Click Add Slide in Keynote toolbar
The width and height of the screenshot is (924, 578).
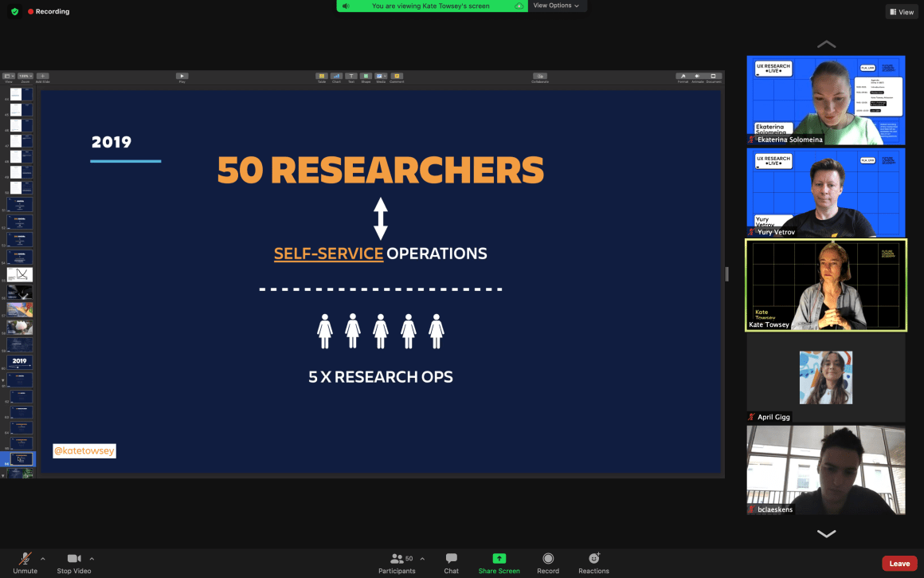click(x=42, y=76)
